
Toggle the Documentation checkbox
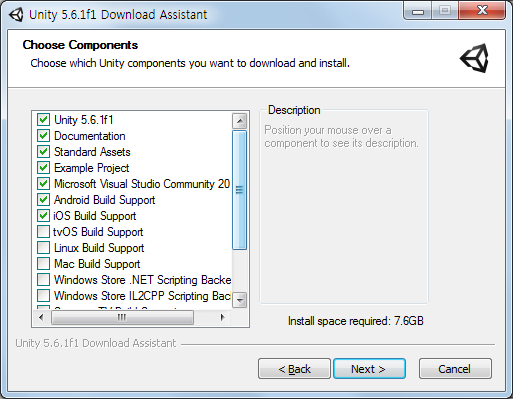pyautogui.click(x=43, y=135)
